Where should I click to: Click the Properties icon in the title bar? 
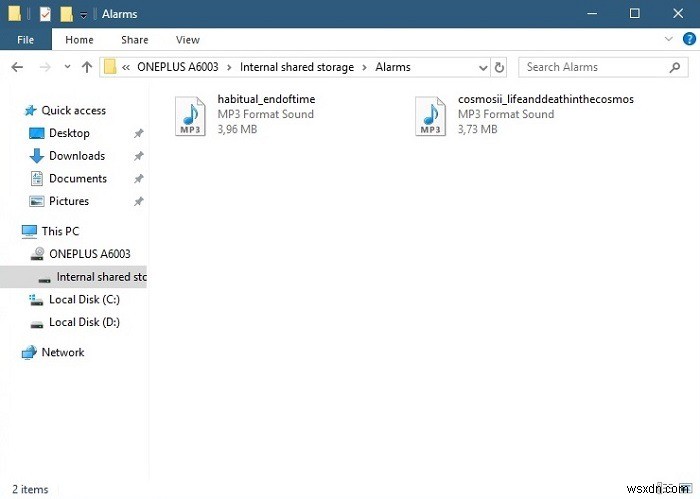(x=45, y=14)
